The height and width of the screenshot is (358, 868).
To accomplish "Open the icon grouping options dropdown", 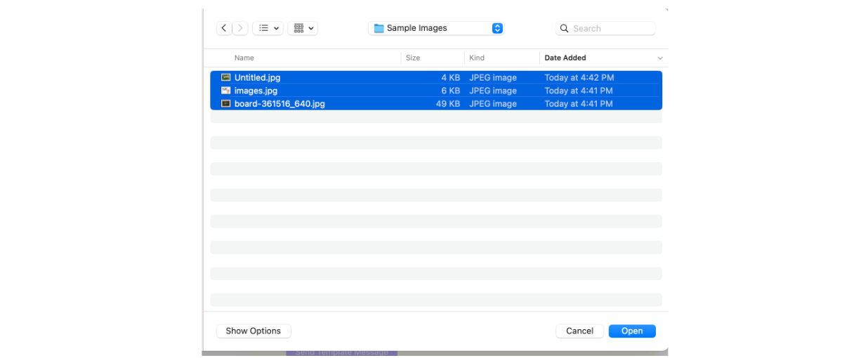I will click(303, 28).
